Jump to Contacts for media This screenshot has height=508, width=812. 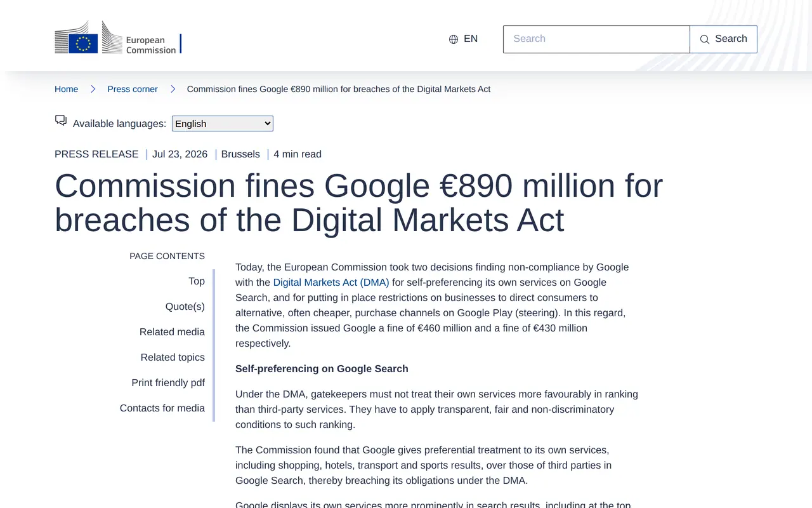click(162, 408)
